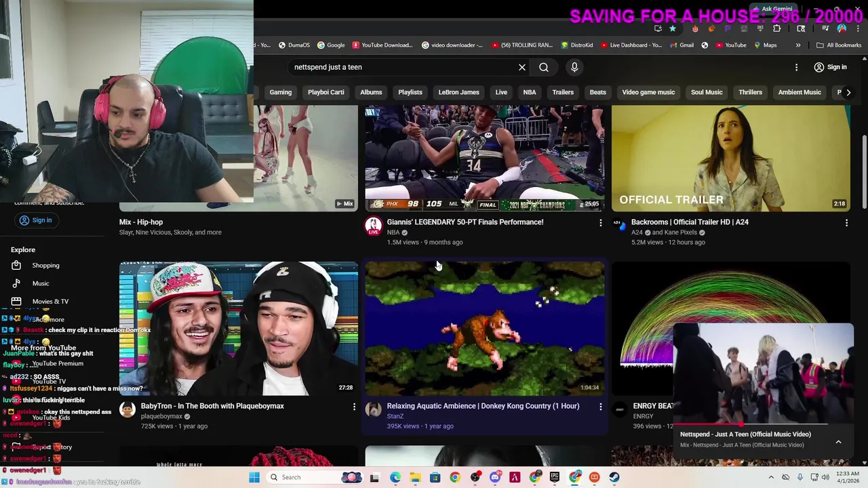Click Sign in at top right
The image size is (868, 488).
(830, 67)
